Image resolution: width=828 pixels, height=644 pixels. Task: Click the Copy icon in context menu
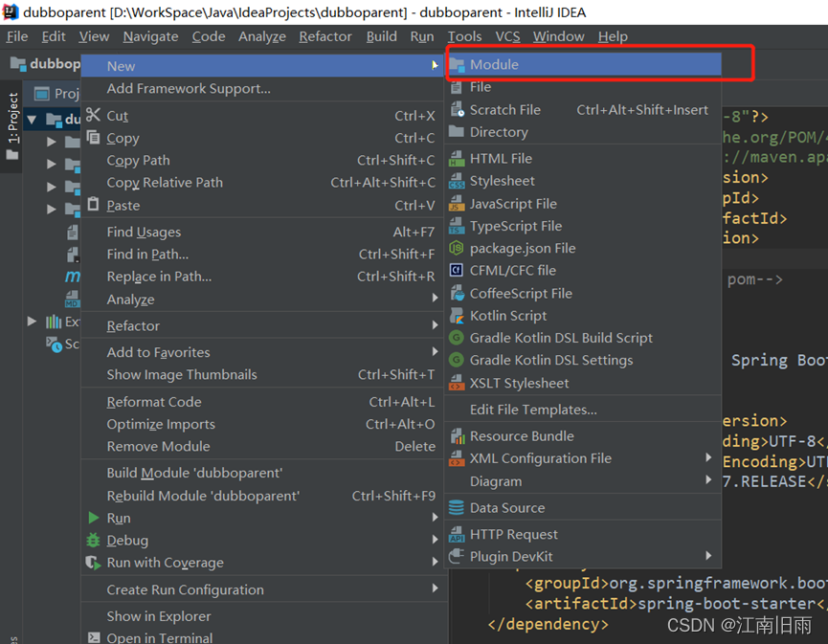click(93, 137)
